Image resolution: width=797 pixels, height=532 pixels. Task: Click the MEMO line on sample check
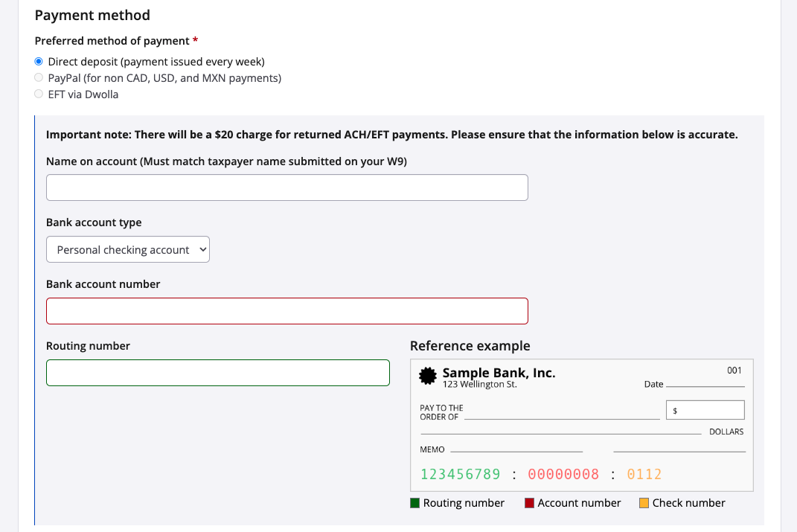(516, 449)
